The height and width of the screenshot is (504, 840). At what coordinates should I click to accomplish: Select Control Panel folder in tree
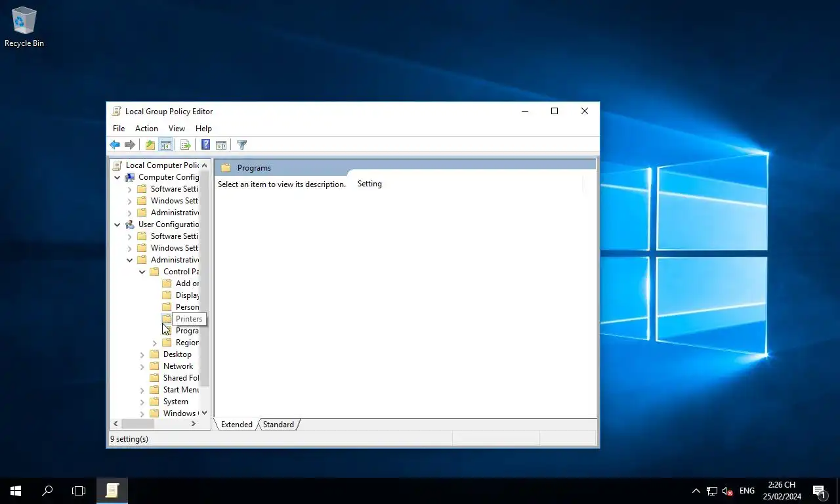174,272
